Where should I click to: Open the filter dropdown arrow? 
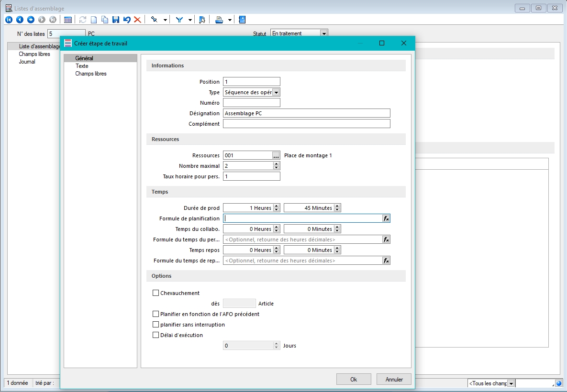click(190, 20)
